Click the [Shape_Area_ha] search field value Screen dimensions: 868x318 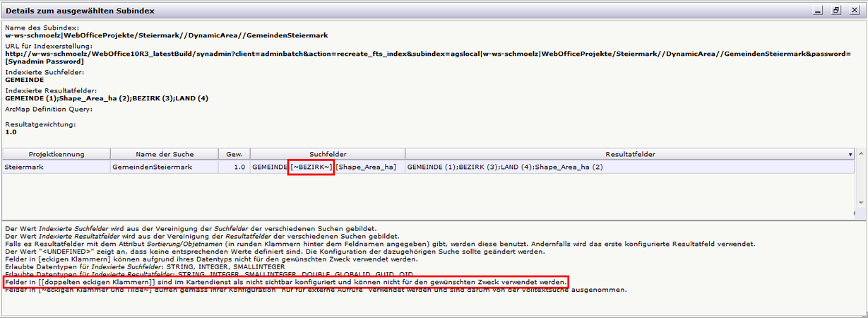pyautogui.click(x=365, y=167)
